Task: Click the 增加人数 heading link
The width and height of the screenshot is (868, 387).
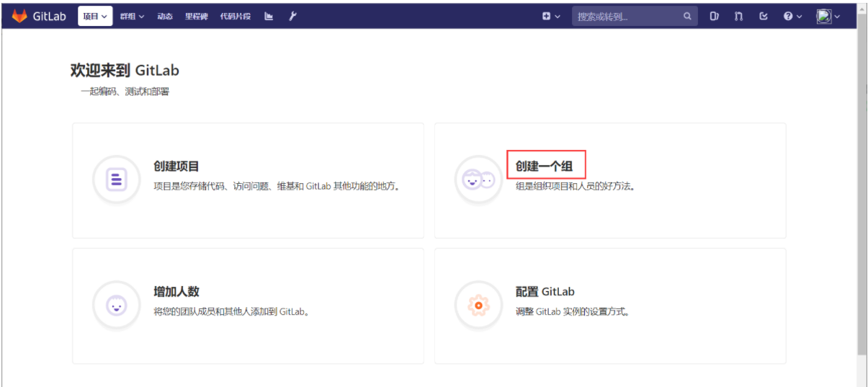Action: 176,292
